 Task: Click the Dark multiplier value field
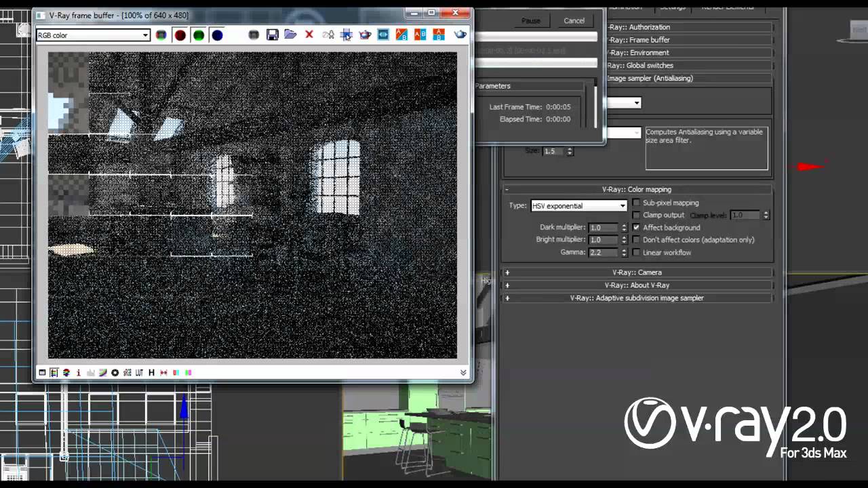pos(604,228)
